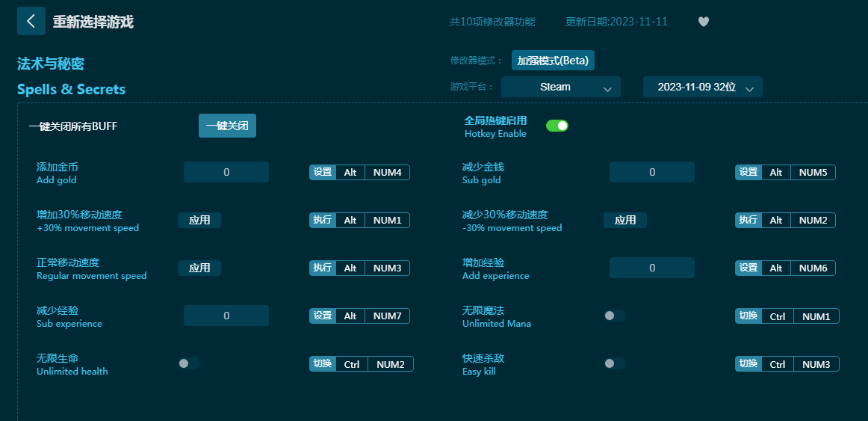Click the 加强模式(Beta) mode button

pyautogui.click(x=553, y=61)
